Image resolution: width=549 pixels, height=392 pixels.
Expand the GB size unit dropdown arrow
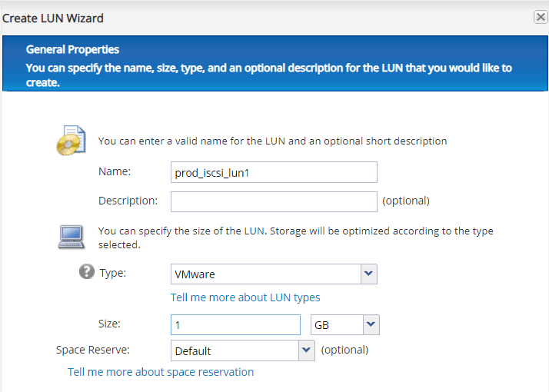[x=371, y=325]
